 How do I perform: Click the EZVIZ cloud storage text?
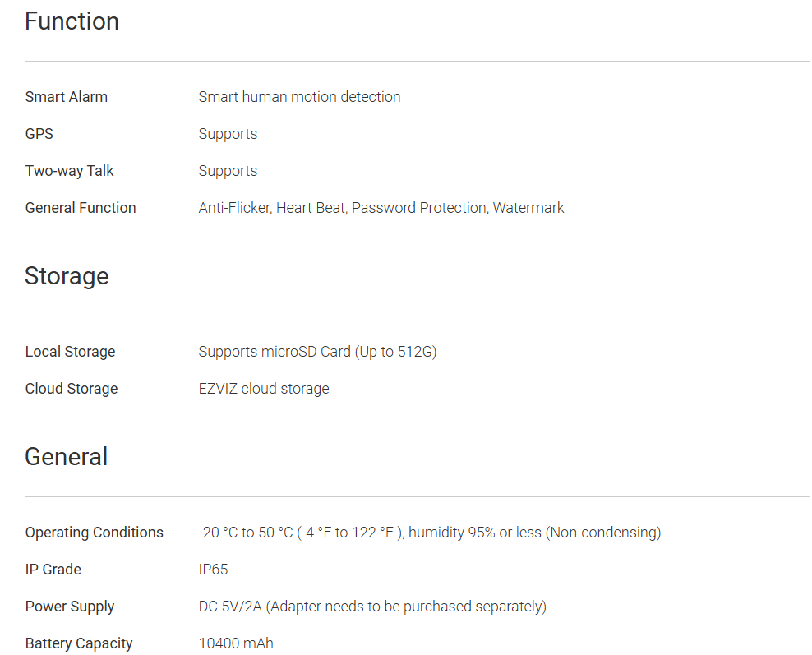point(264,389)
